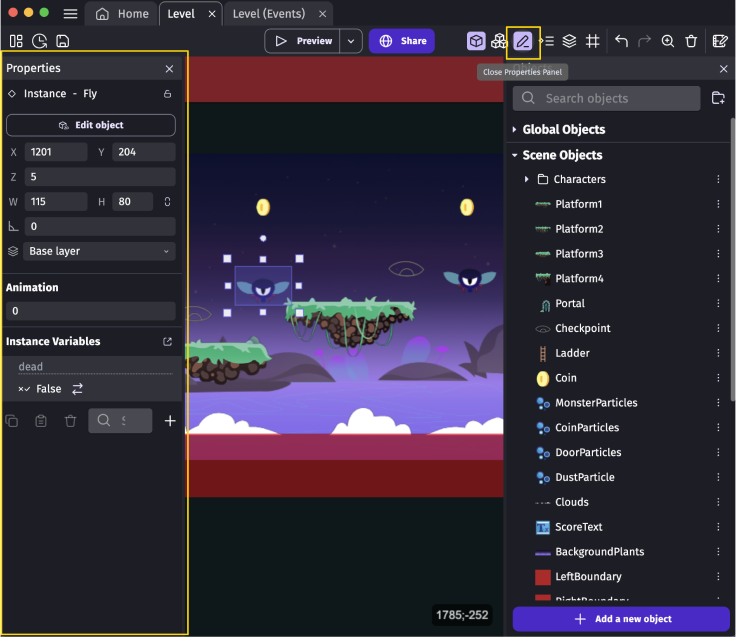The width and height of the screenshot is (741, 637).
Task: Expand the Global Objects section
Action: point(515,130)
